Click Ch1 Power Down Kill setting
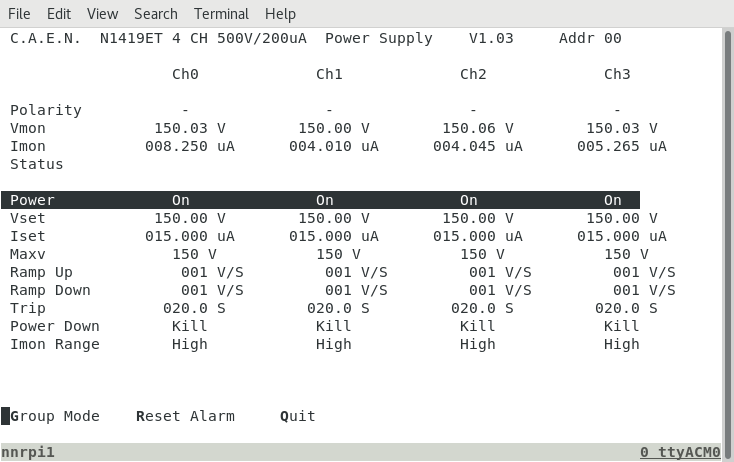This screenshot has width=734, height=462. (333, 326)
